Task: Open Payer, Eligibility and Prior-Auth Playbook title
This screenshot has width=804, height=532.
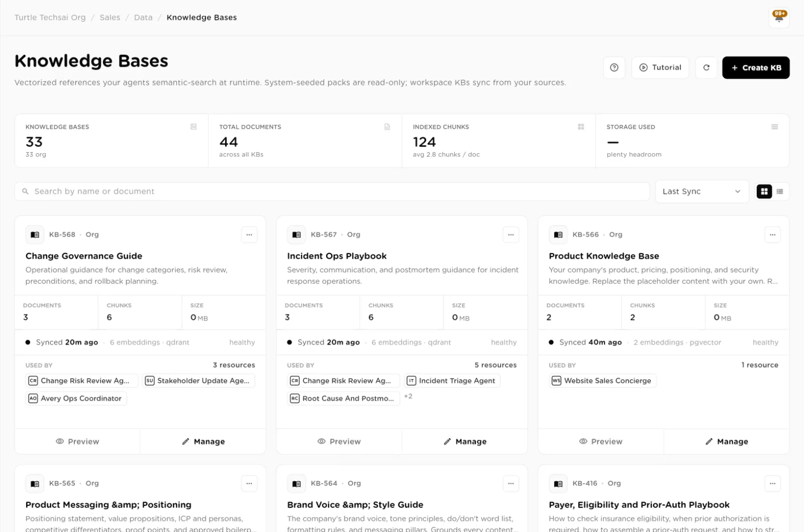Action: pyautogui.click(x=639, y=504)
